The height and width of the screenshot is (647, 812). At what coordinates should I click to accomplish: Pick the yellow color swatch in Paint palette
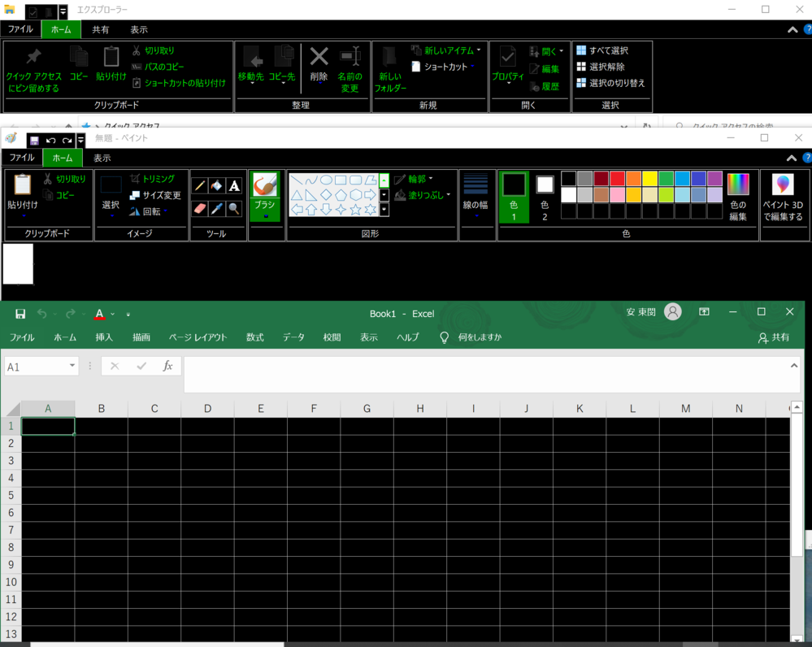(650, 179)
